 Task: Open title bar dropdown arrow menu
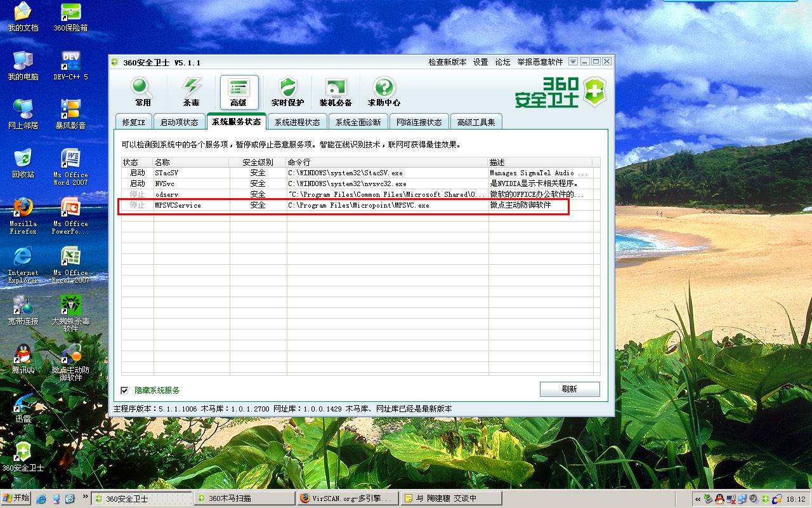pos(573,62)
